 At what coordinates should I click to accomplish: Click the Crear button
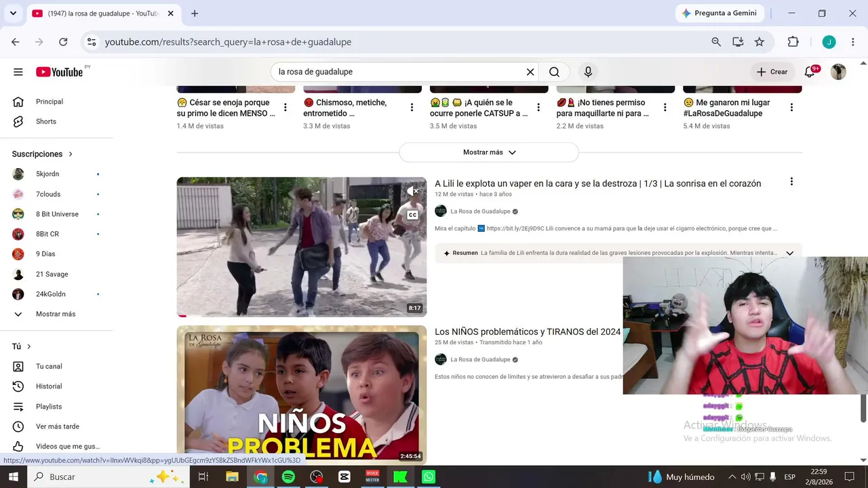pyautogui.click(x=772, y=72)
